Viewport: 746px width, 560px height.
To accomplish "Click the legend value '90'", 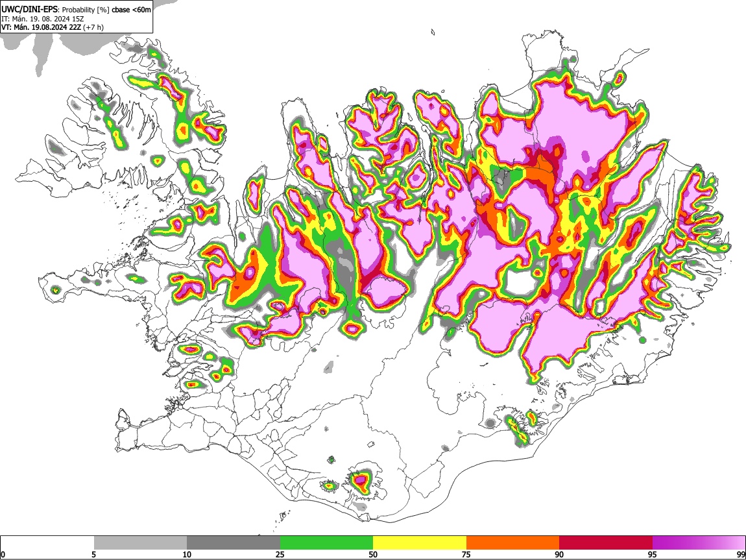I will tap(559, 554).
